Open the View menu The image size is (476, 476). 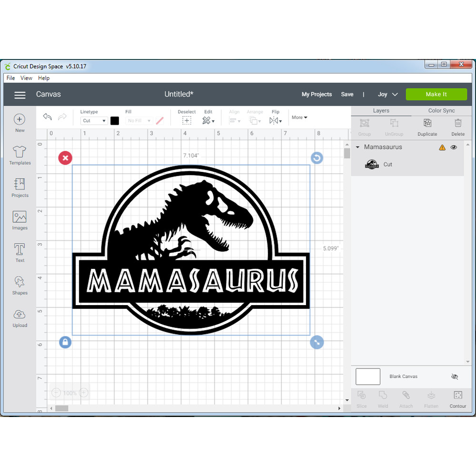click(26, 78)
